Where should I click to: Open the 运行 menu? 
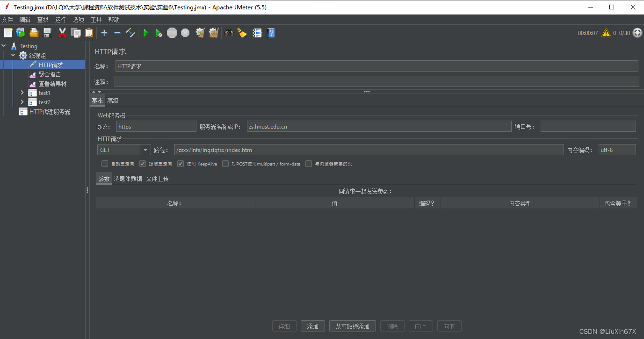[x=61, y=20]
